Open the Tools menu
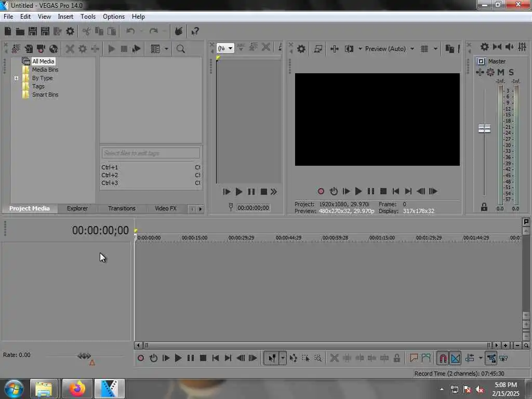This screenshot has width=532, height=399. [88, 17]
